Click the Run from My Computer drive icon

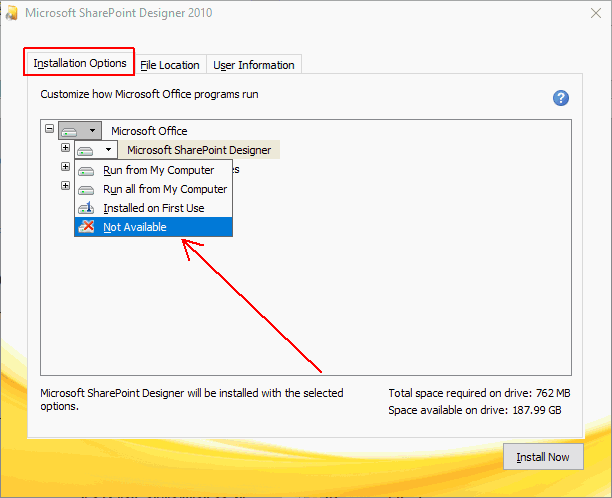[86, 171]
